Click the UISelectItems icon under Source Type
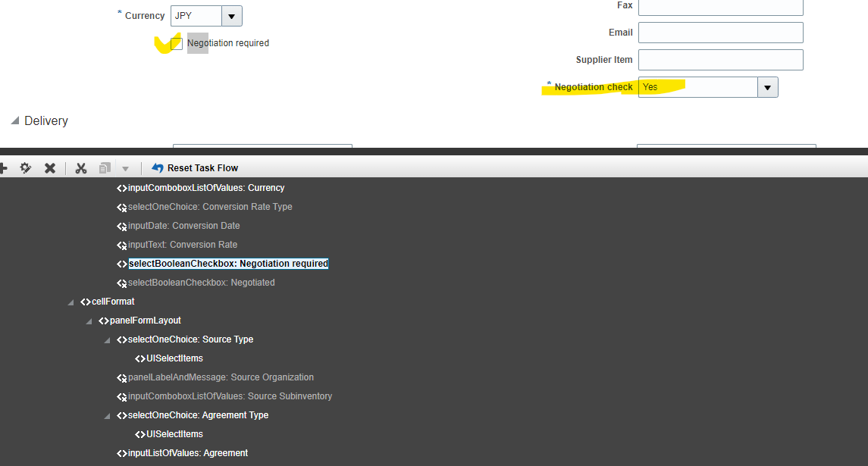 click(x=140, y=358)
